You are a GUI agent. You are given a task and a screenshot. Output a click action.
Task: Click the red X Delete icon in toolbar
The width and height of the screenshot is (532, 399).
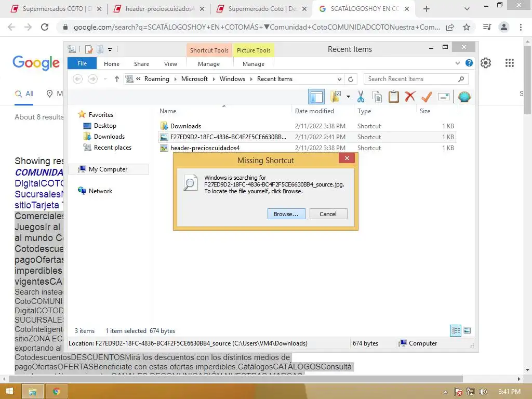(x=410, y=97)
